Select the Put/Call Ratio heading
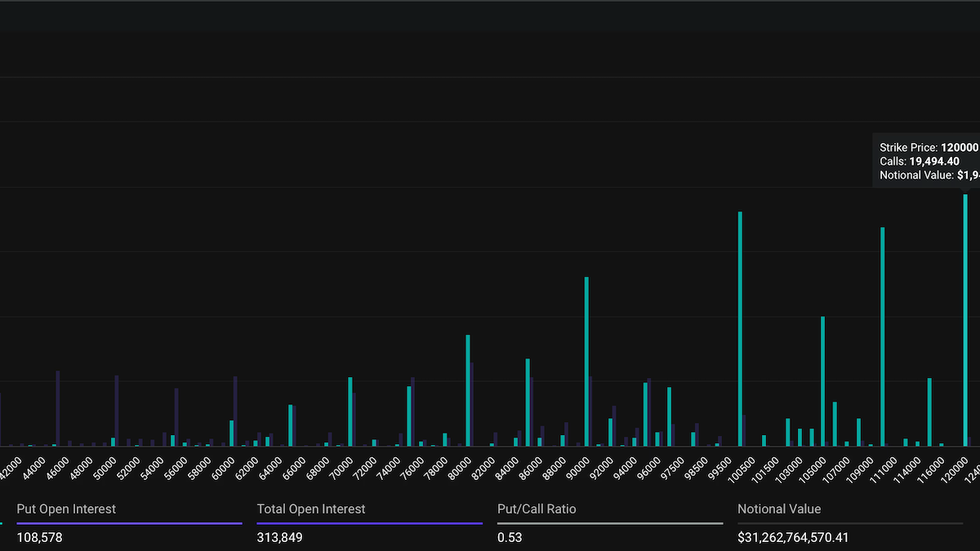Screen dimensions: 980x551 537,509
